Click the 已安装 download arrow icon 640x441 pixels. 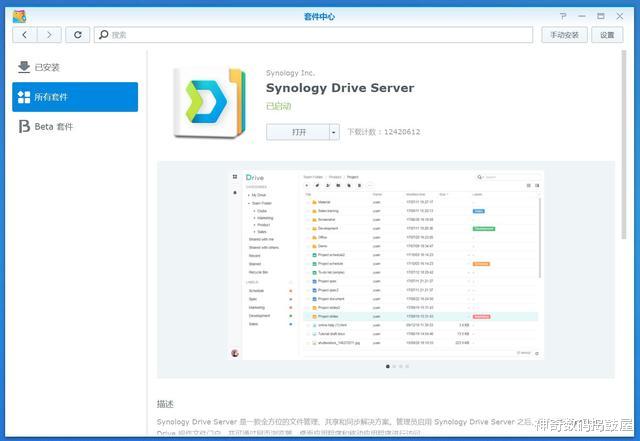point(24,67)
